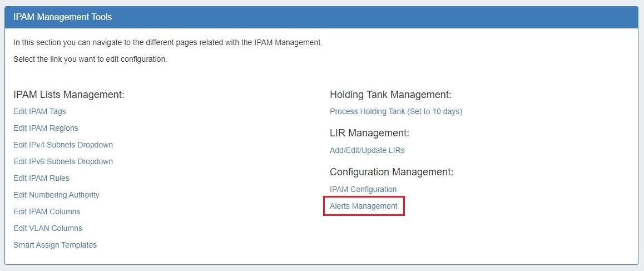The image size is (644, 271).
Task: Click the Configuration Management heading
Action: click(x=392, y=172)
